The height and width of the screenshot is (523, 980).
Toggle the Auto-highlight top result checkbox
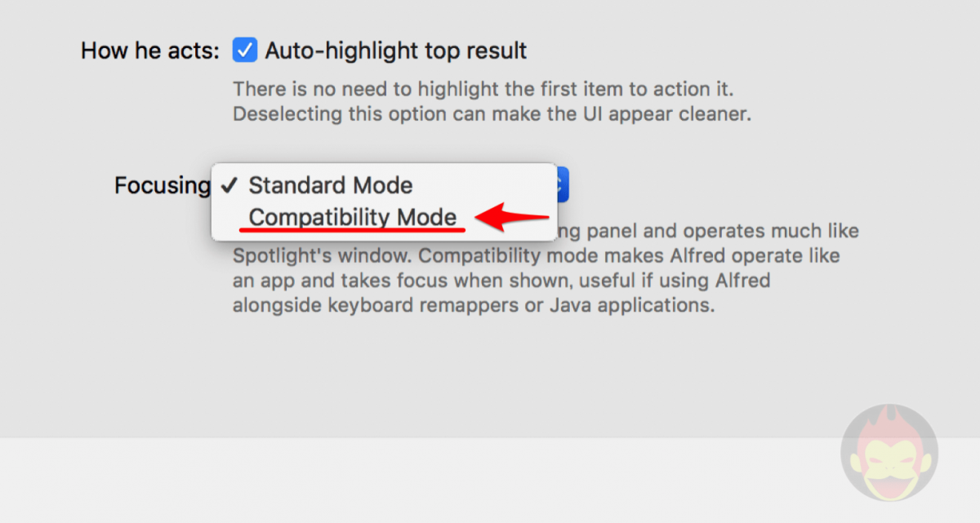[x=245, y=51]
